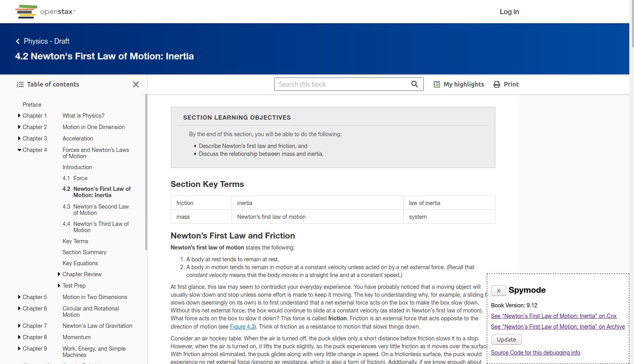This screenshot has width=634, height=364.
Task: Click the Print printer icon
Action: point(496,84)
